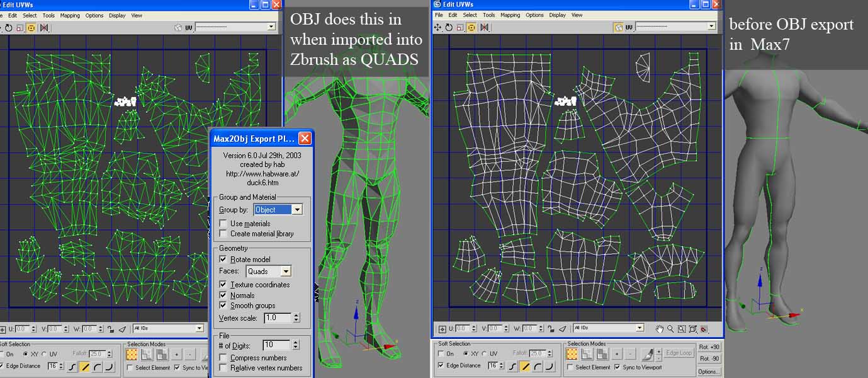Click Pan hand tool in right window
The image size is (868, 378).
tap(660, 329)
